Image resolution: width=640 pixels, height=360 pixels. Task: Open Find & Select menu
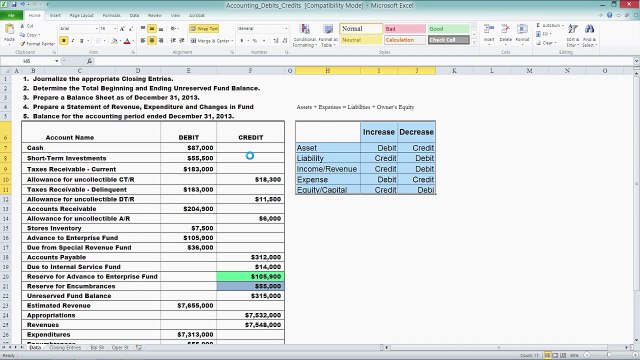point(589,35)
